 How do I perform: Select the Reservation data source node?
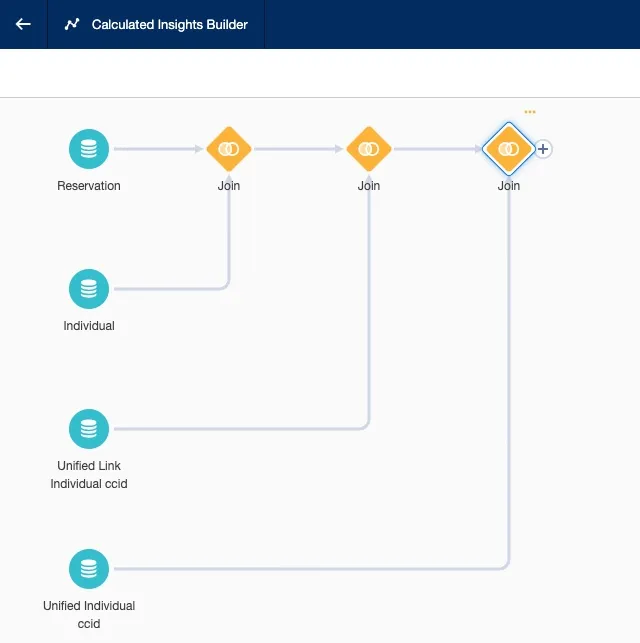coord(89,149)
